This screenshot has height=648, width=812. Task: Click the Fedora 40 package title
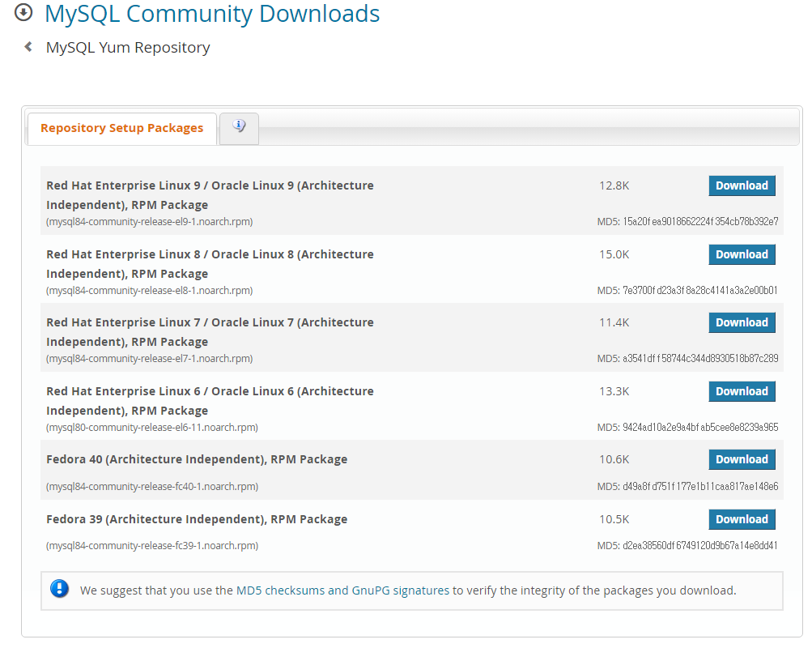[x=197, y=459]
